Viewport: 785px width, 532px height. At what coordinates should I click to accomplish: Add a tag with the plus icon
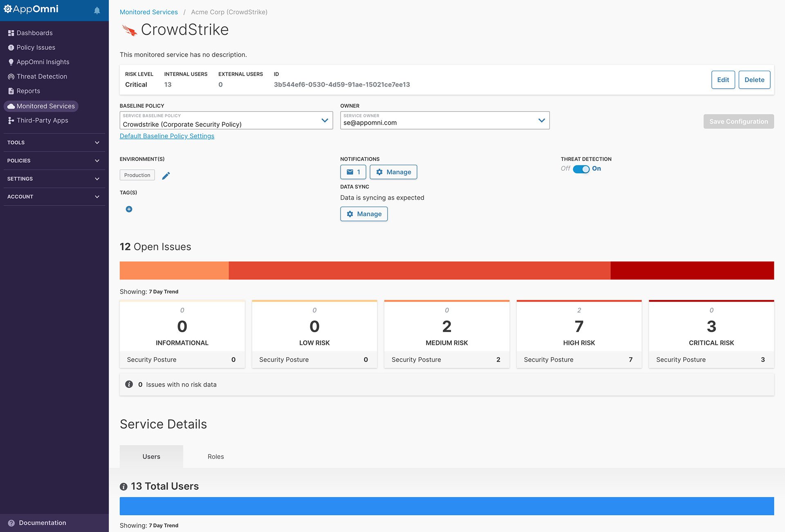[129, 209]
